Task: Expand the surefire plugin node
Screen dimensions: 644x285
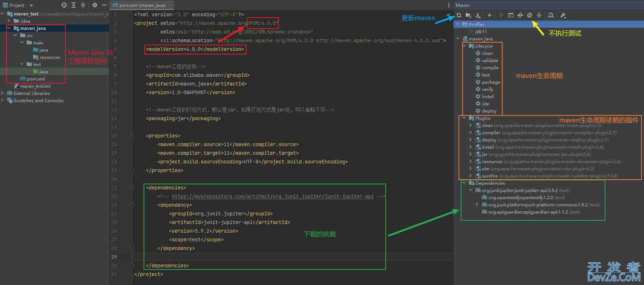Action: click(470, 176)
